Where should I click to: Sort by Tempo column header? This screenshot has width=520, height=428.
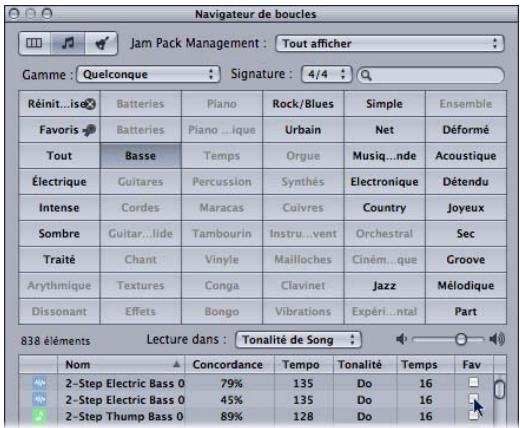click(x=303, y=364)
